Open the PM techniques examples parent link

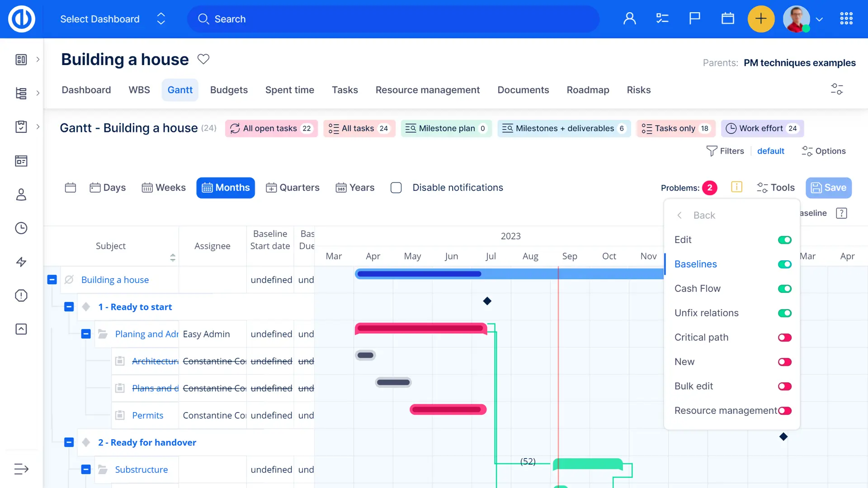[x=799, y=63]
